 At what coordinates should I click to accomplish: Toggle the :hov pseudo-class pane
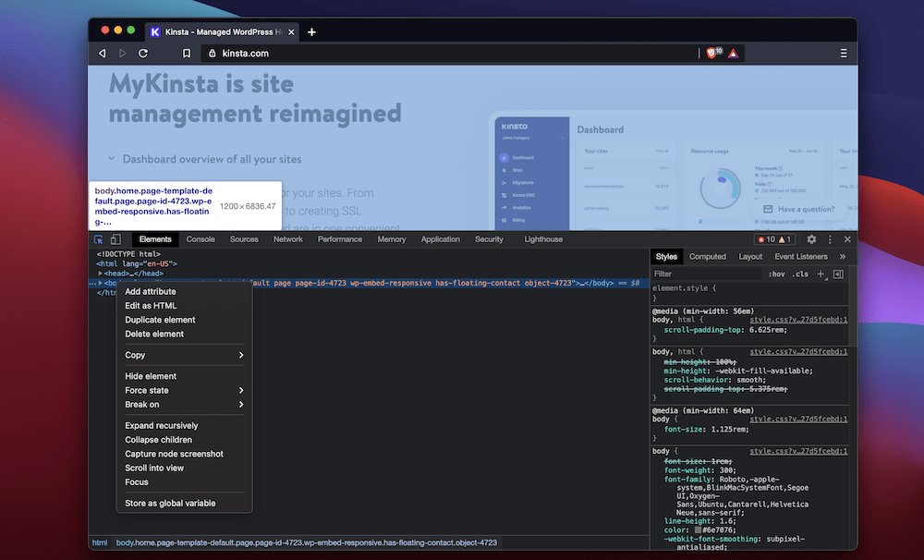[777, 274]
